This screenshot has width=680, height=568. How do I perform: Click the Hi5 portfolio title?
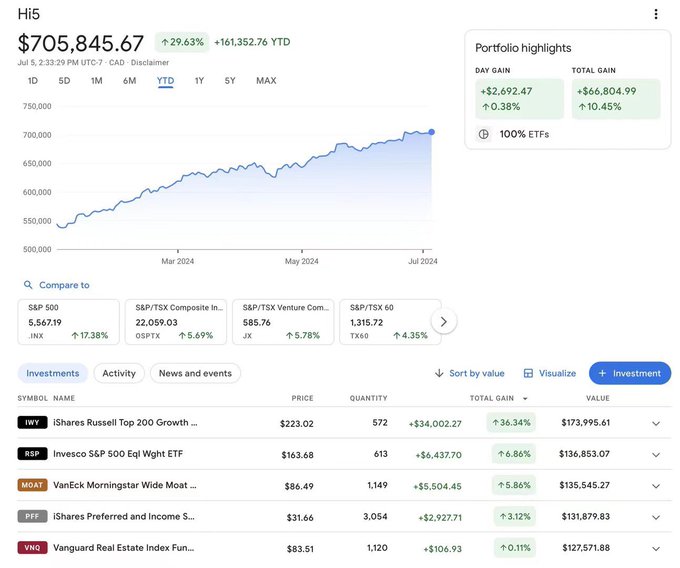(29, 14)
